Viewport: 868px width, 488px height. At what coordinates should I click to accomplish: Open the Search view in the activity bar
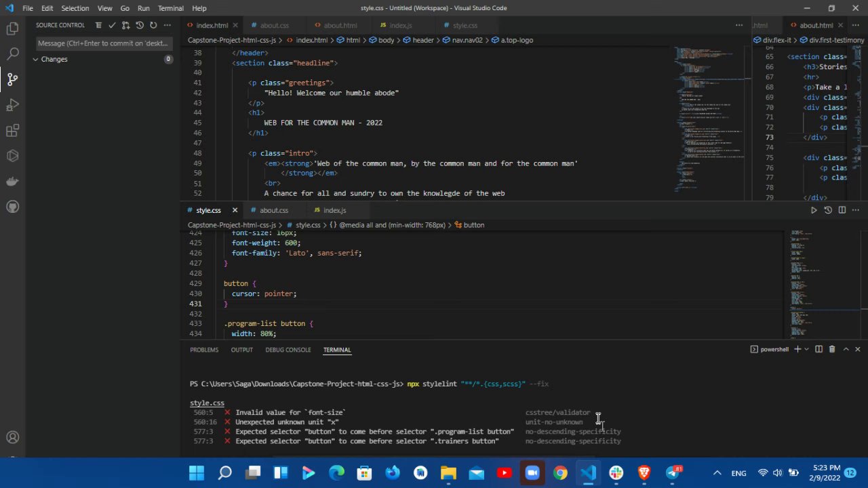(12, 54)
